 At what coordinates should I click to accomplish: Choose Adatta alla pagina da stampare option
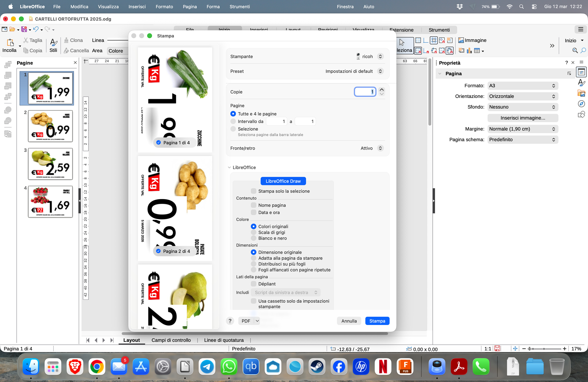pyautogui.click(x=253, y=258)
